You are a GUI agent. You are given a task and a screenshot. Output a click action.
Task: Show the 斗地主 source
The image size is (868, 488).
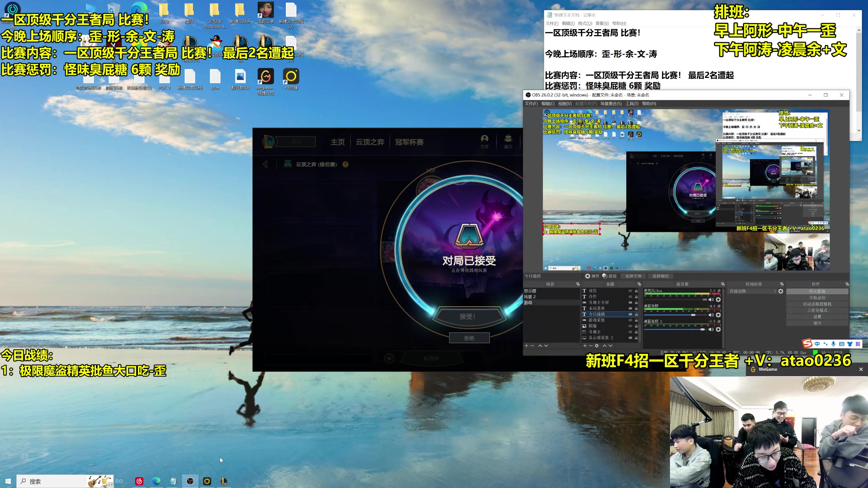click(630, 332)
